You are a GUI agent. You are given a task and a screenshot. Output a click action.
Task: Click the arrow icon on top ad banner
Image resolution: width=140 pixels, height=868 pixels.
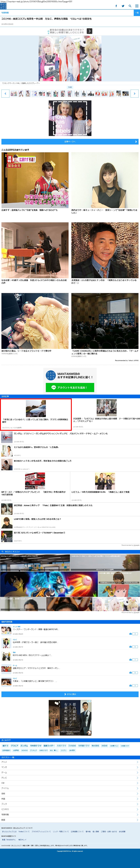(x=89, y=31)
